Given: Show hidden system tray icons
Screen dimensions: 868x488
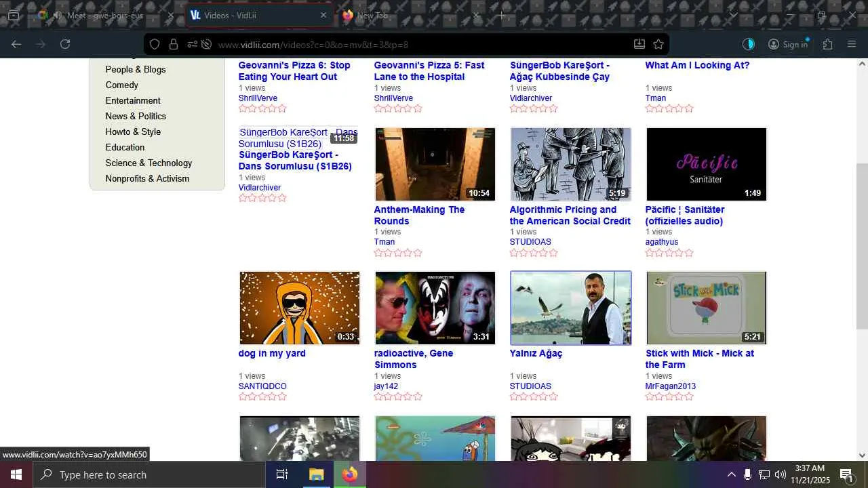Looking at the screenshot, I should 731,474.
